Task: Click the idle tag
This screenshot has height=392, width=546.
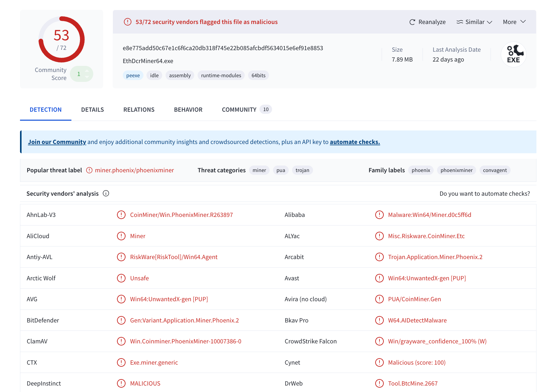Action: pyautogui.click(x=155, y=75)
